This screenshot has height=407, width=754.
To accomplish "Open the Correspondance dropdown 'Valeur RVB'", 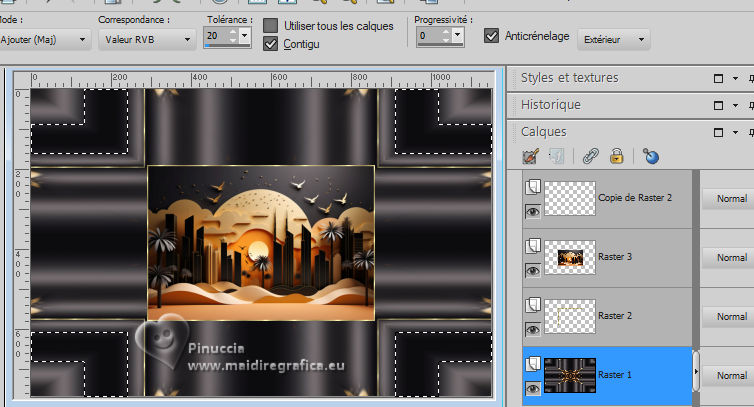I will pos(148,39).
